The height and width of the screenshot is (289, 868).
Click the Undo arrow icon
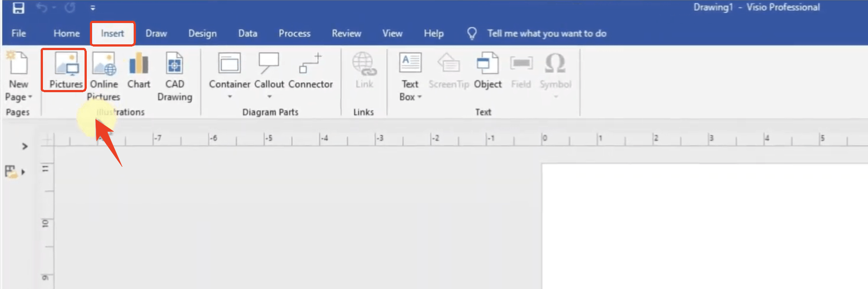(42, 8)
